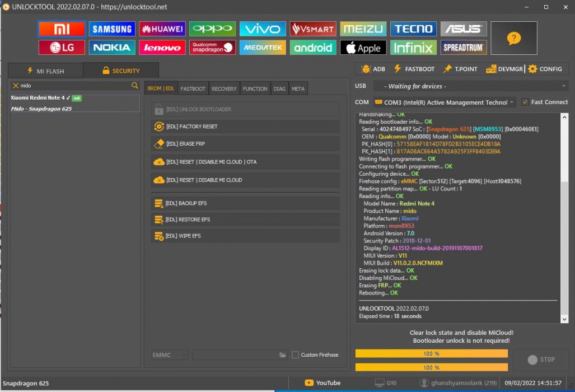Screen dimensions: 575x392
Task: Select the Samsung brand logo
Action: [x=112, y=29]
